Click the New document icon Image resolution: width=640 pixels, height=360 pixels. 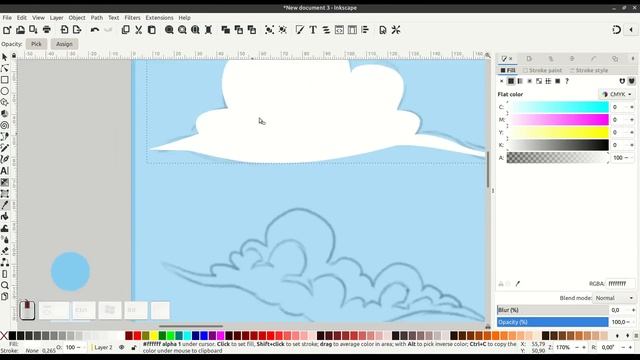point(7,30)
